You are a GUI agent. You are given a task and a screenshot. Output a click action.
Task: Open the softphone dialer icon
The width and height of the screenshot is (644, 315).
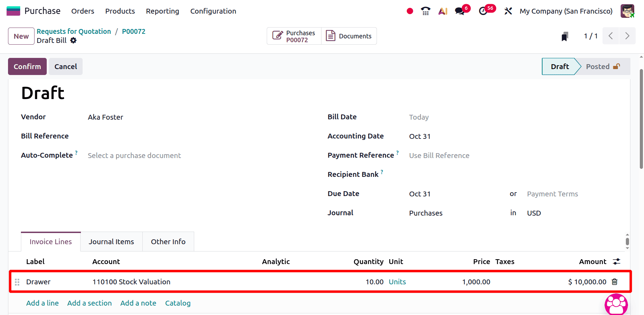click(425, 11)
